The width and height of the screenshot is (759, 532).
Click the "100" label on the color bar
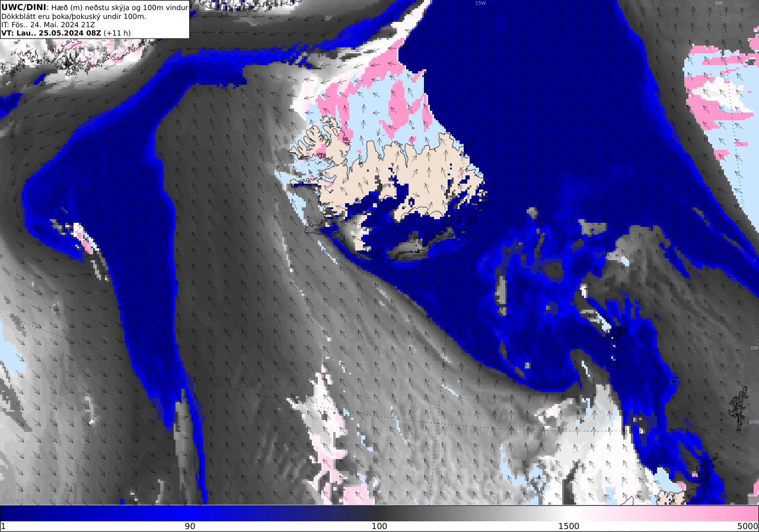379,526
